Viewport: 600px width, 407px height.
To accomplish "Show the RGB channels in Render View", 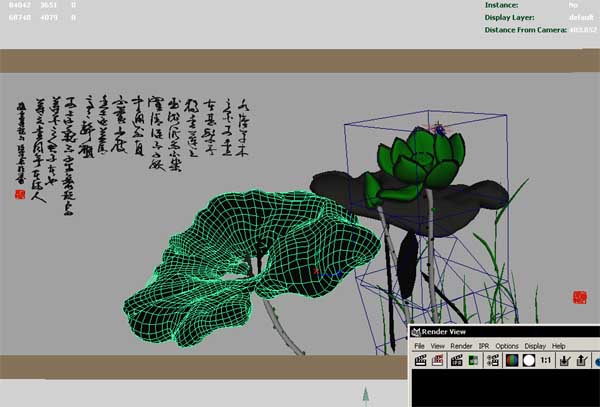I will [512, 360].
